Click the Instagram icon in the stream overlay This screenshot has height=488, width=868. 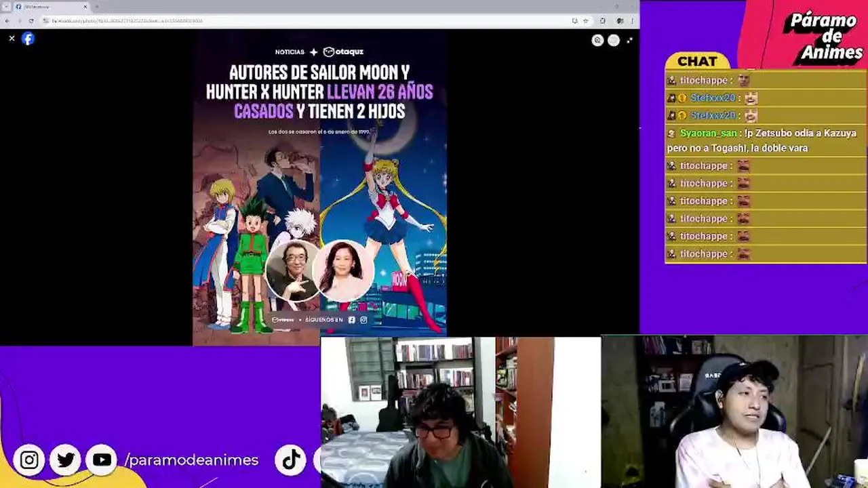pos(29,460)
